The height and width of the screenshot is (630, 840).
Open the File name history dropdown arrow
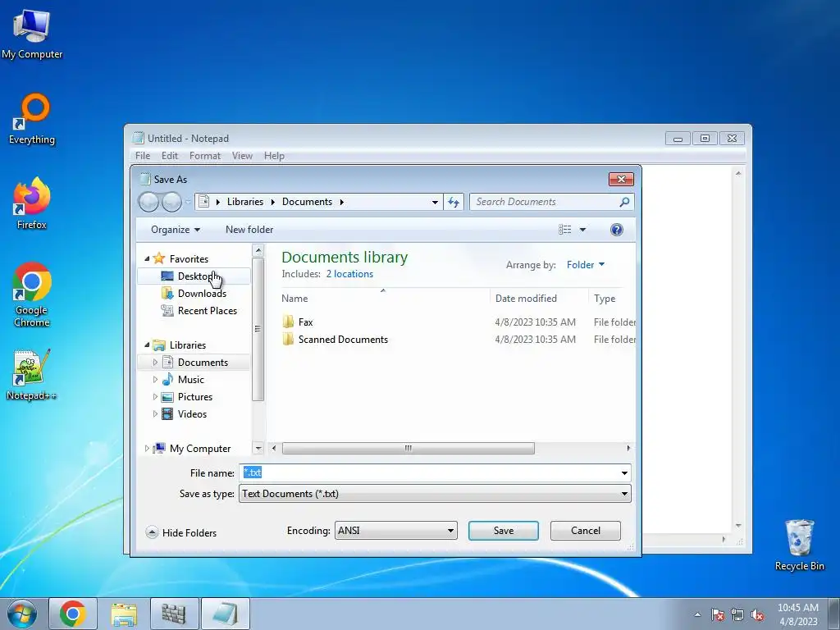(624, 472)
